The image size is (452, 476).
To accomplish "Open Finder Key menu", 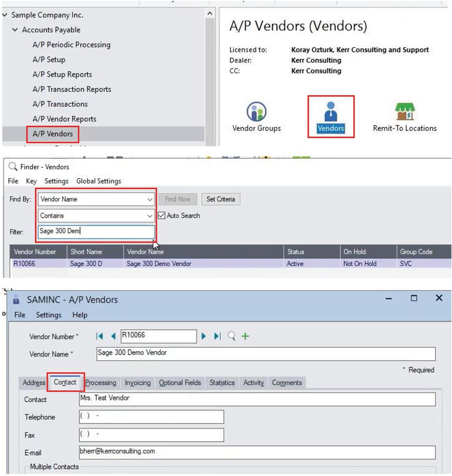I will [31, 181].
